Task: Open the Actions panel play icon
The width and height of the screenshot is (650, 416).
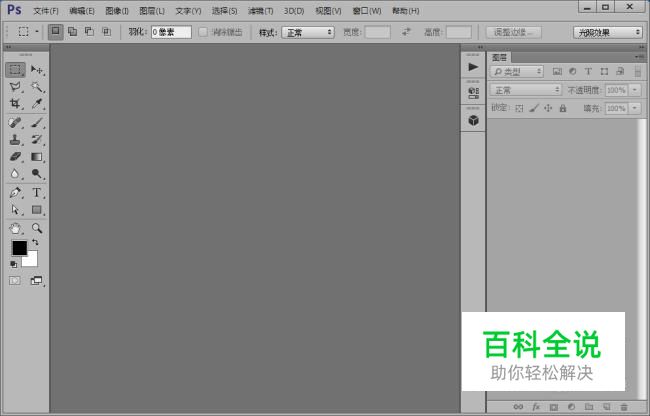Action: point(473,67)
